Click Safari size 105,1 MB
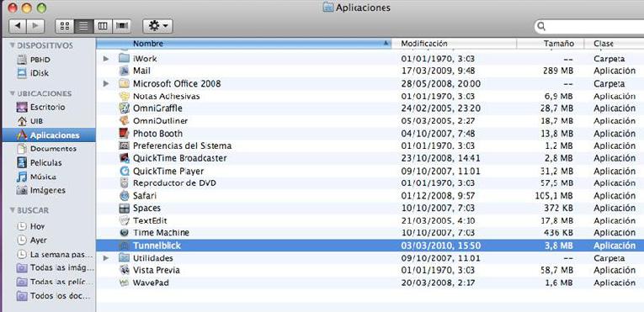This screenshot has width=644, height=312. [554, 196]
